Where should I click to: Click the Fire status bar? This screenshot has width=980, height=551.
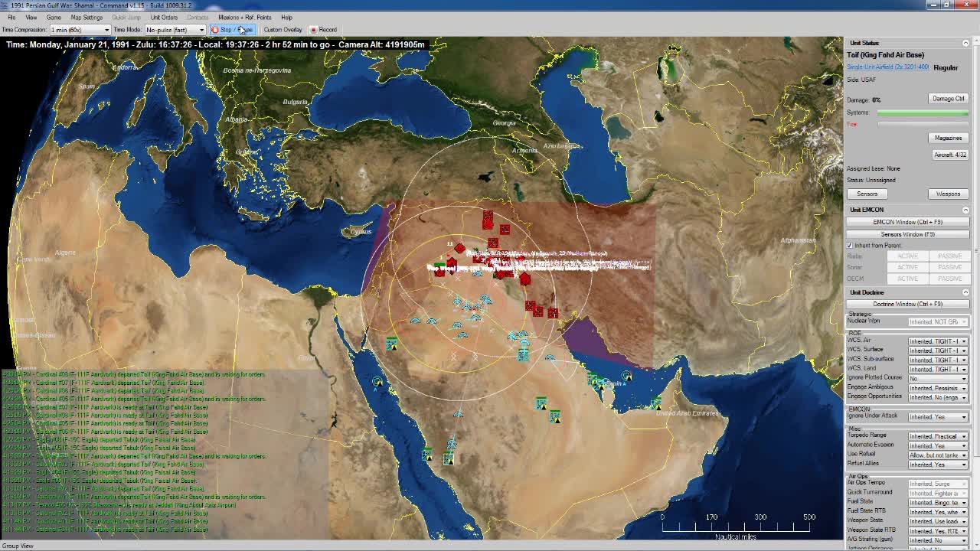[923, 125]
